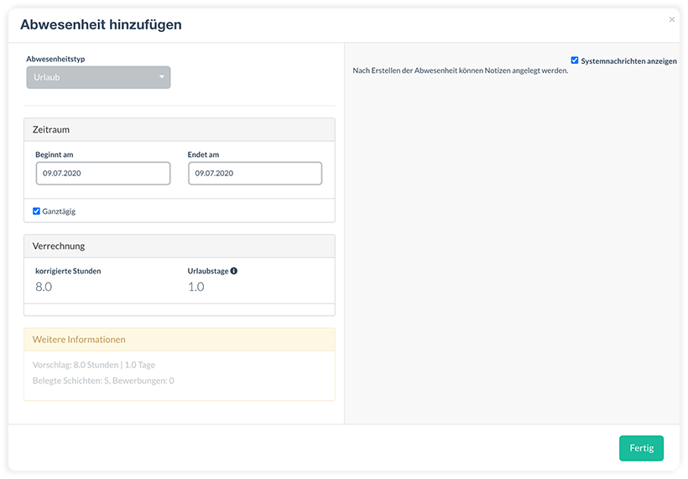Click the Abwesenheit hinzufügen dialog title
The width and height of the screenshot is (688, 479).
click(x=101, y=25)
